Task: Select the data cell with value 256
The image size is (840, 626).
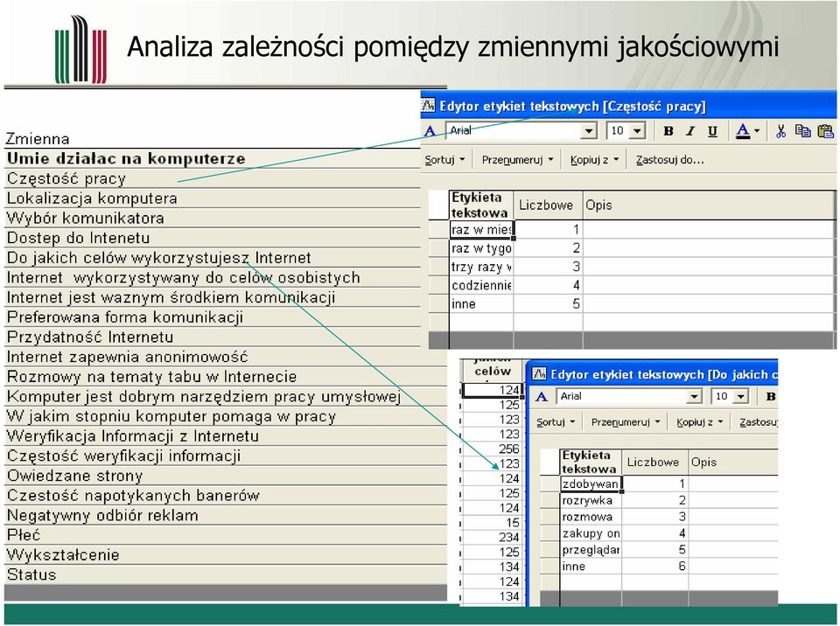Action: 492,449
